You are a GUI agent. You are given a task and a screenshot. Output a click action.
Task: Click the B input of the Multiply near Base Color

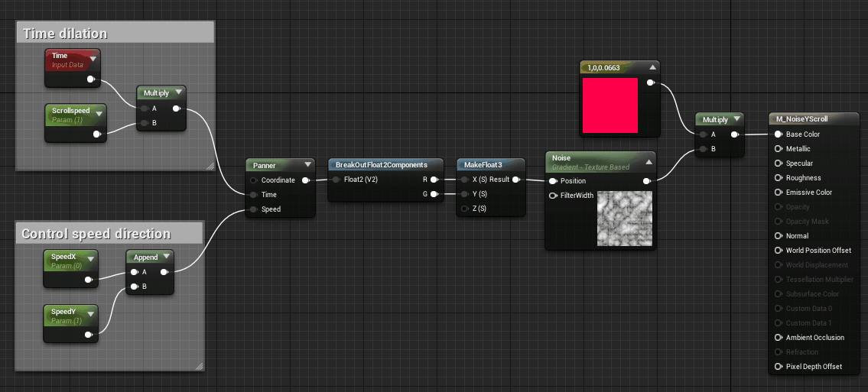click(703, 149)
